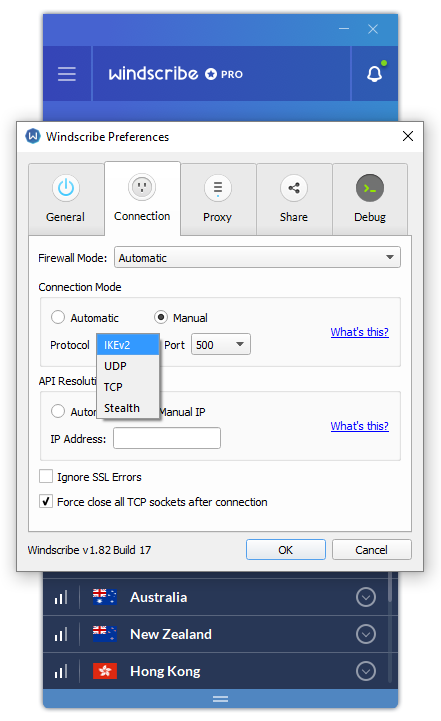Expand the Hong Kong location list
Viewport: 441px width, 721px height.
[x=366, y=671]
